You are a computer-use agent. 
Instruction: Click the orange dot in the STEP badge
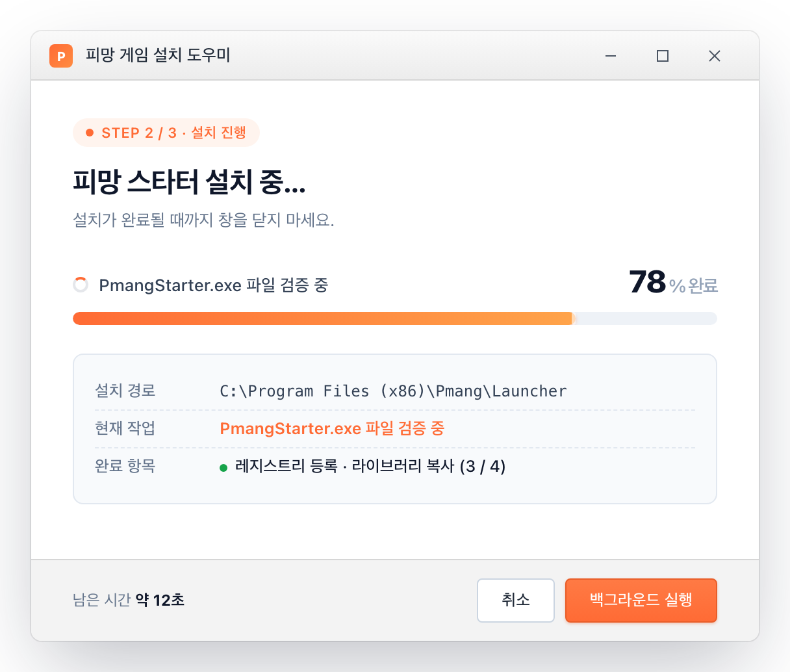(x=90, y=133)
